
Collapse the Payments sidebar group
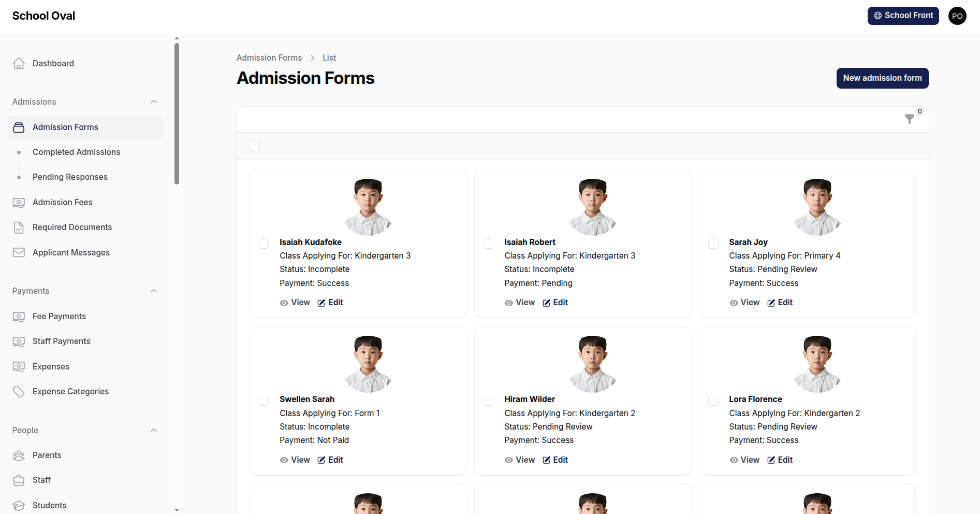pyautogui.click(x=154, y=291)
